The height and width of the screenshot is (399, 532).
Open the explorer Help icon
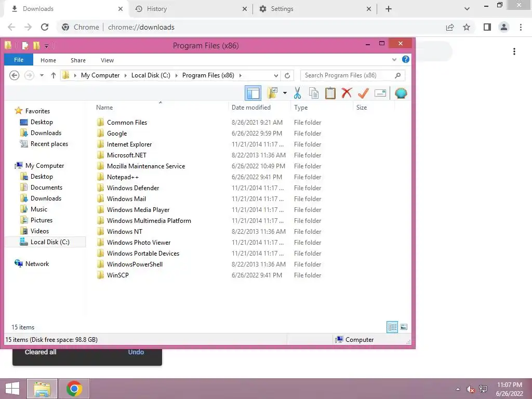pos(405,60)
